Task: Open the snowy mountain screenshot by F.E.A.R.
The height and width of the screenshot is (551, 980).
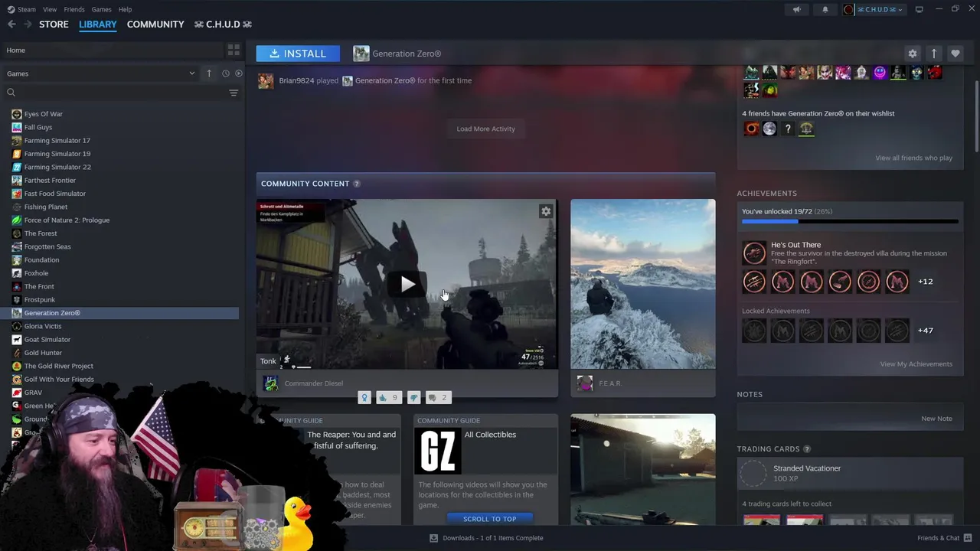Action: 643,284
